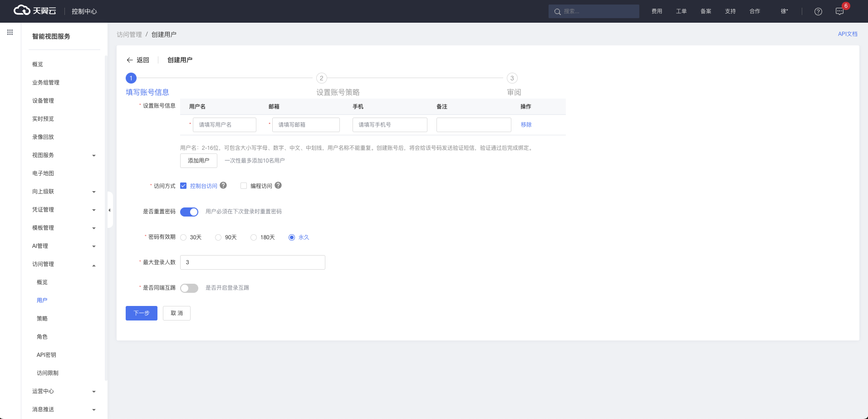Viewport: 868px width, 419px height.
Task: Open 设备管理 in the sidebar
Action: pos(43,101)
